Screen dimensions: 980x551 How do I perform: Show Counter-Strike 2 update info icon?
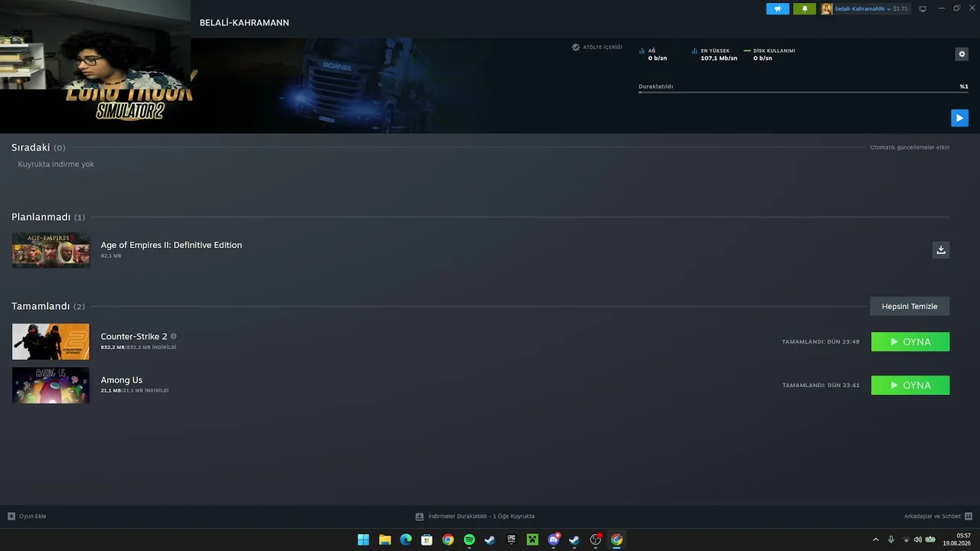coord(173,336)
